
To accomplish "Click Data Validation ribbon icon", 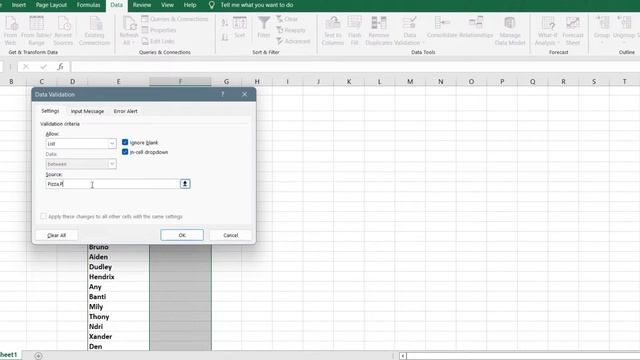I will (x=409, y=31).
